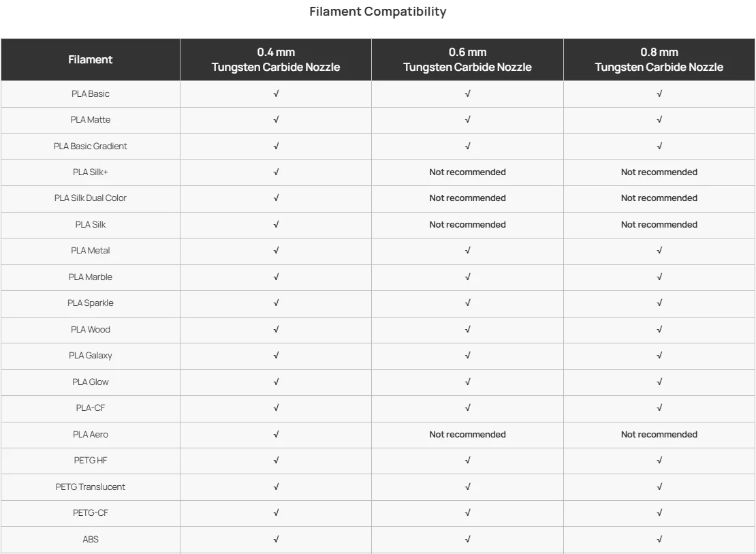Click the Filament Compatibility heading

click(377, 12)
